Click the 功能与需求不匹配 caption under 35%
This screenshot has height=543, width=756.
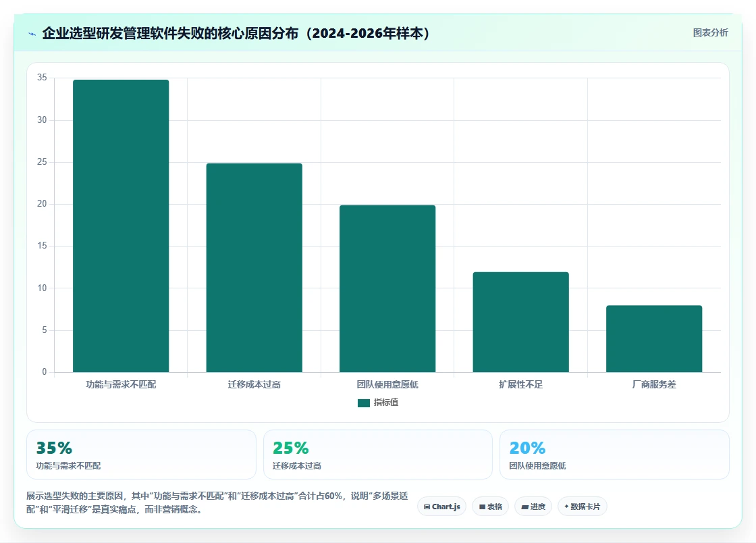click(x=68, y=466)
